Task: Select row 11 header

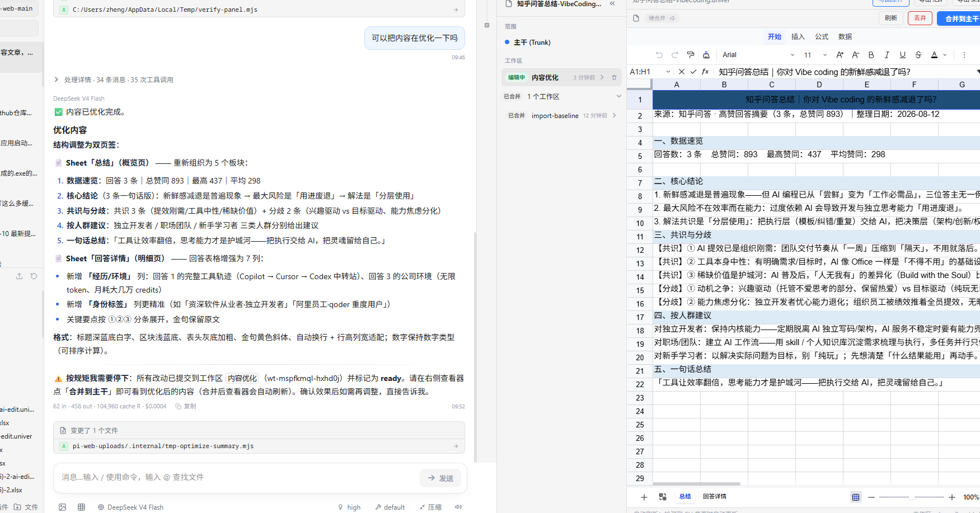Action: click(x=640, y=237)
